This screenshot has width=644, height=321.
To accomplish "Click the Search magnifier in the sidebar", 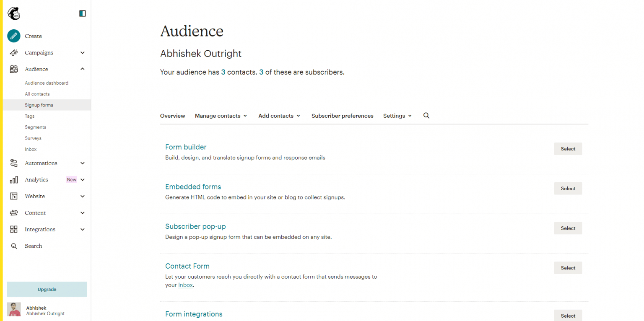I will click(x=14, y=246).
